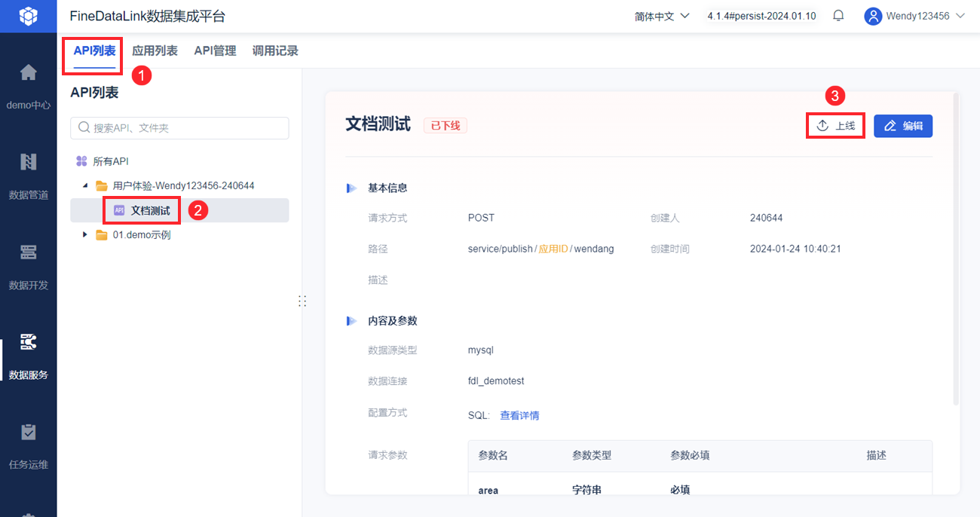The width and height of the screenshot is (980, 517).
Task: Switch to the API管理 tab
Action: pyautogui.click(x=215, y=51)
